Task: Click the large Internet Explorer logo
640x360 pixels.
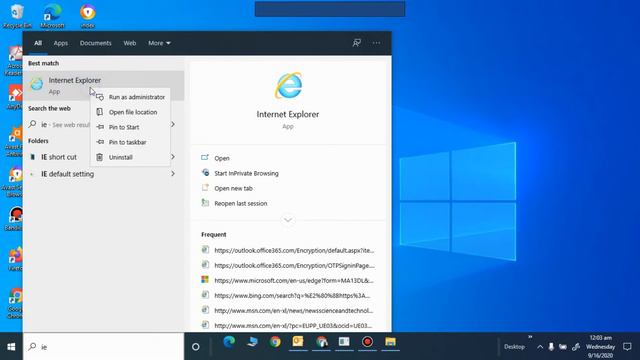Action: point(288,86)
